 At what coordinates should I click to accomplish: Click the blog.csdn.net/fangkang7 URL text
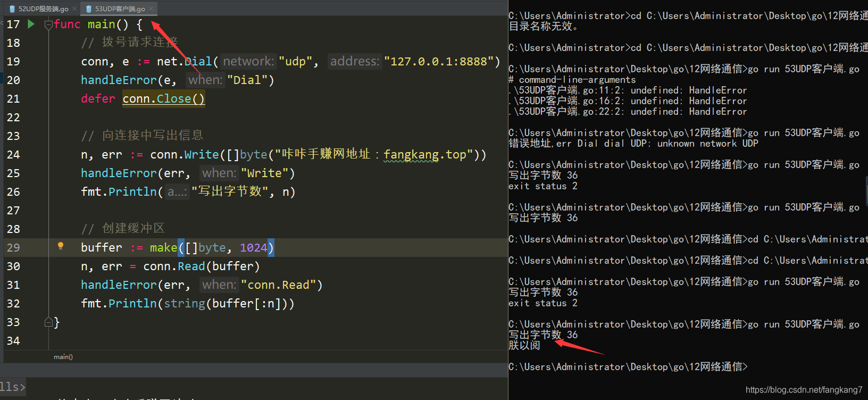[804, 390]
